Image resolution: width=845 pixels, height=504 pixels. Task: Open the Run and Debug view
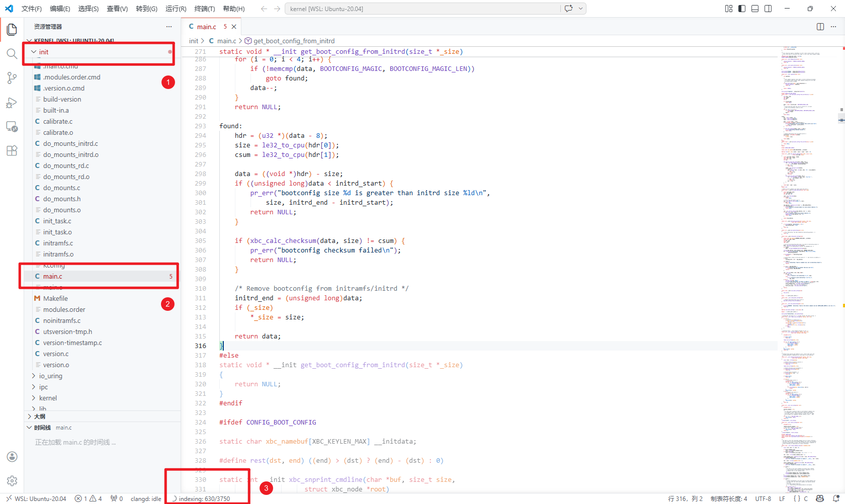12,103
